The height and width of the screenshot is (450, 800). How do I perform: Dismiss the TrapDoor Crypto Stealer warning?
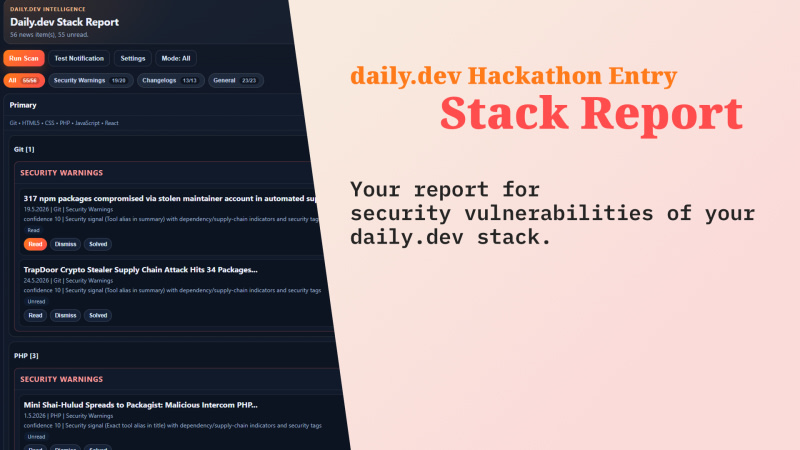pyautogui.click(x=65, y=315)
